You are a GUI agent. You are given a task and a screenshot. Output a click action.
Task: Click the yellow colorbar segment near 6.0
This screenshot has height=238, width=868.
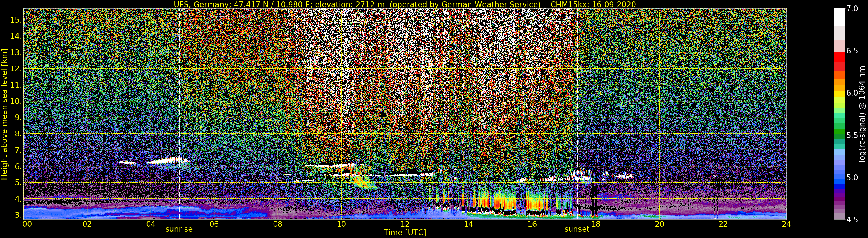click(839, 94)
